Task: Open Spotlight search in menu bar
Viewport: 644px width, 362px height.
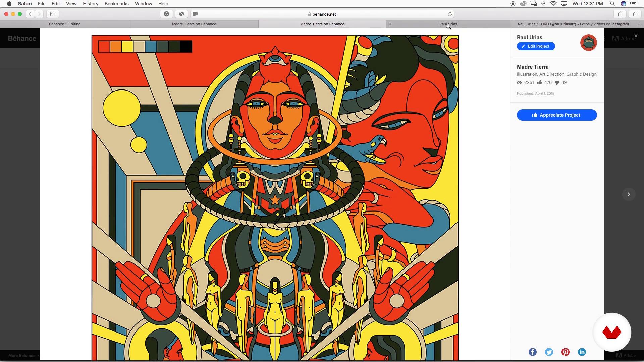Action: (612, 4)
